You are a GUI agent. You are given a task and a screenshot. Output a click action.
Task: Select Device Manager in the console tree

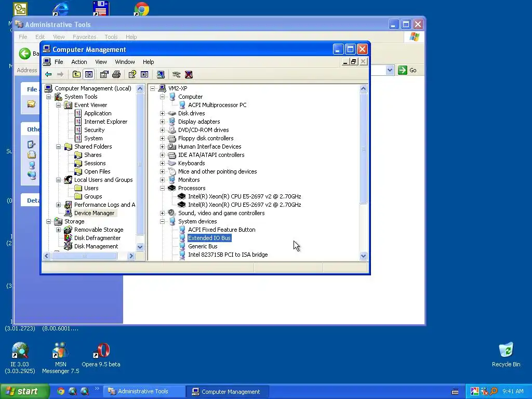[x=95, y=213]
